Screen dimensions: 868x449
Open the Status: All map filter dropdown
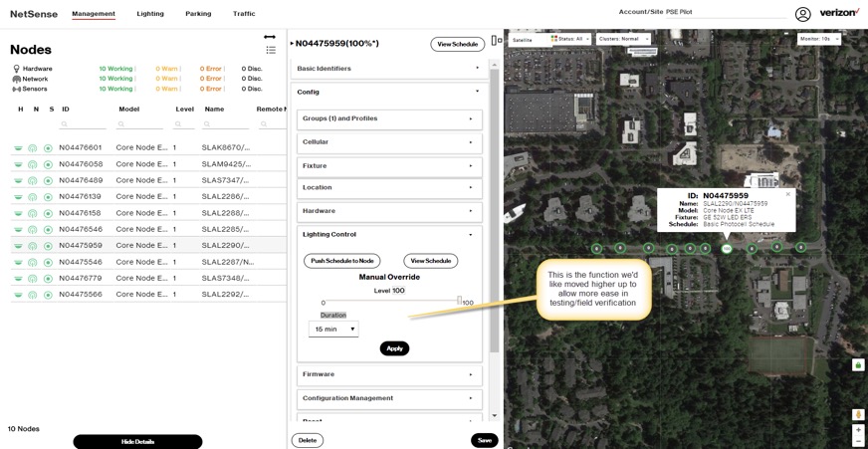[570, 39]
